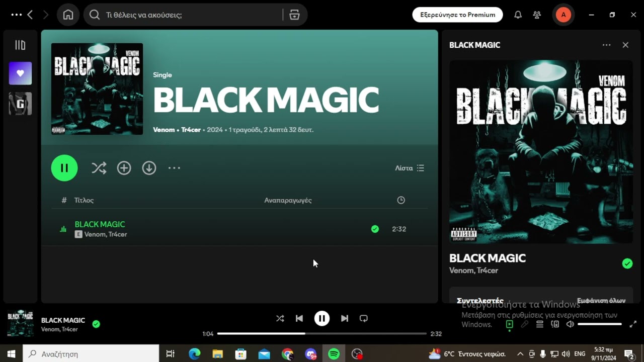This screenshot has height=362, width=644.
Task: Select BLACK MAGIC track title in list
Action: click(100, 224)
